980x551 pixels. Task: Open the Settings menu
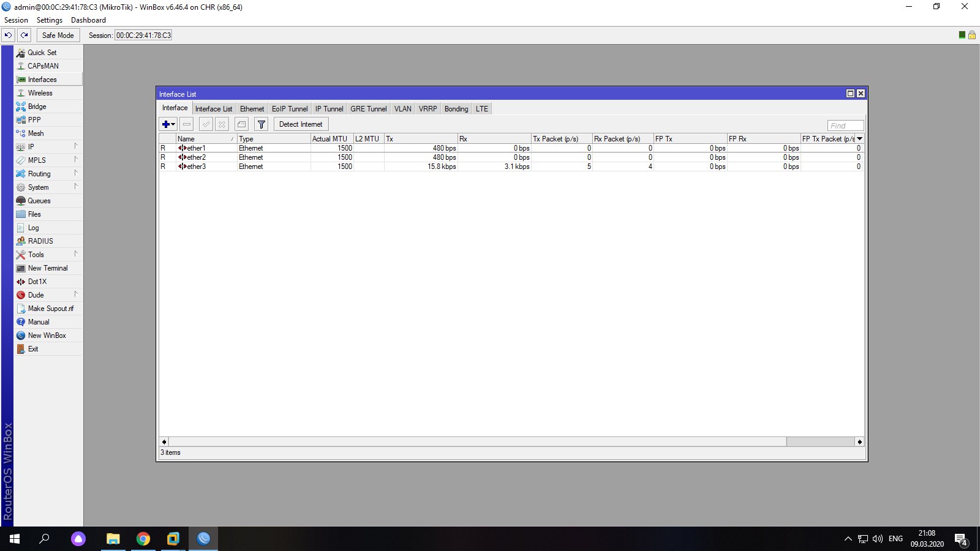click(50, 20)
